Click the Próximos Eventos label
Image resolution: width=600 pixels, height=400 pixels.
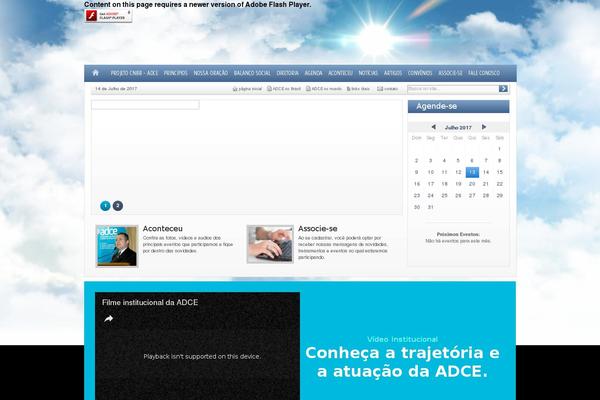[458, 234]
